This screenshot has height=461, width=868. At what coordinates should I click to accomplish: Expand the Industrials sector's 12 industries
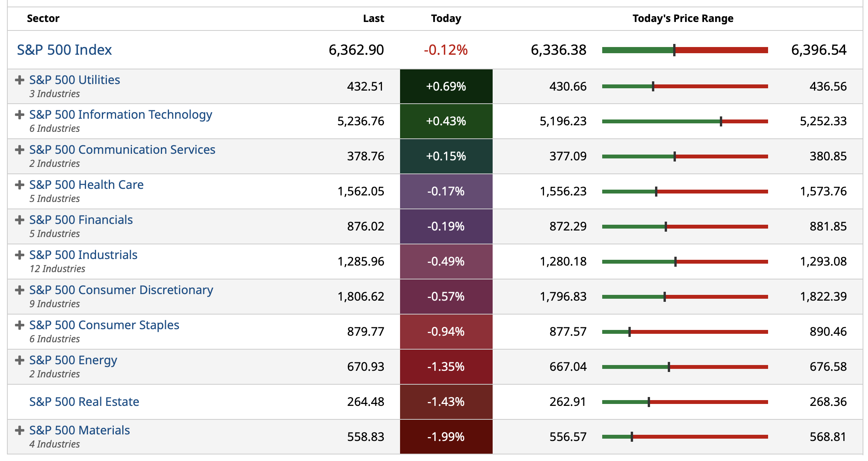pyautogui.click(x=19, y=255)
